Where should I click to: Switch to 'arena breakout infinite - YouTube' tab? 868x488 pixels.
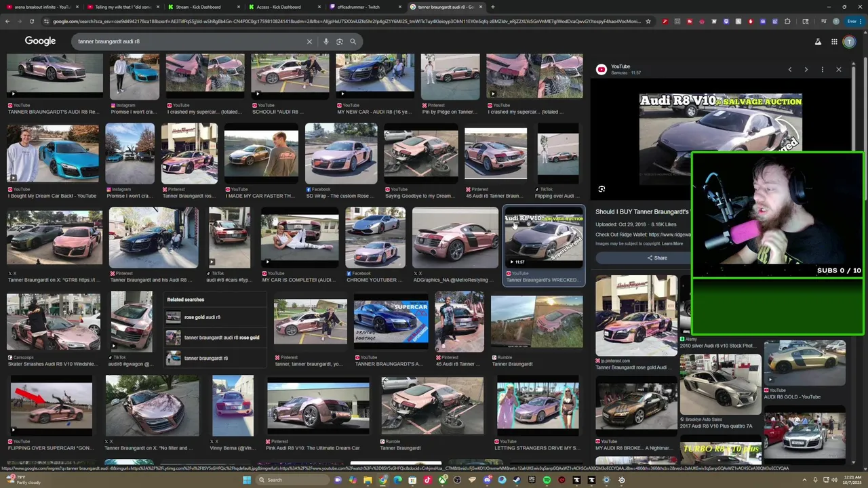click(42, 7)
